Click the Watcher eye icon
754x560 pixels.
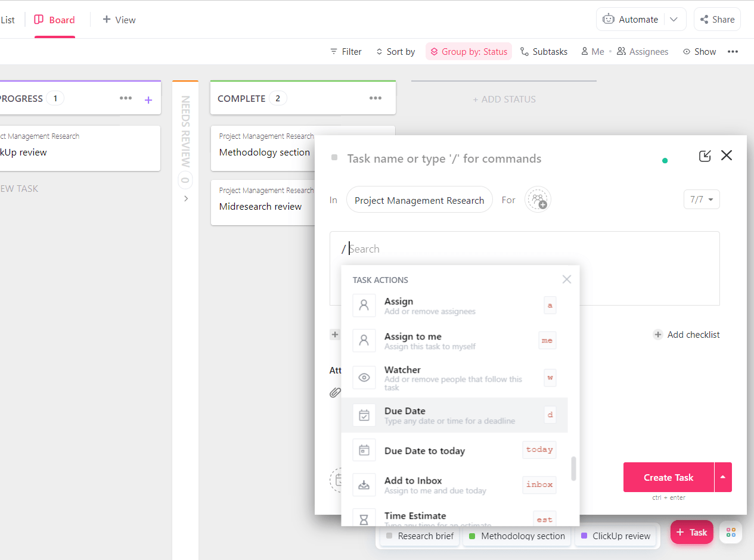(364, 378)
